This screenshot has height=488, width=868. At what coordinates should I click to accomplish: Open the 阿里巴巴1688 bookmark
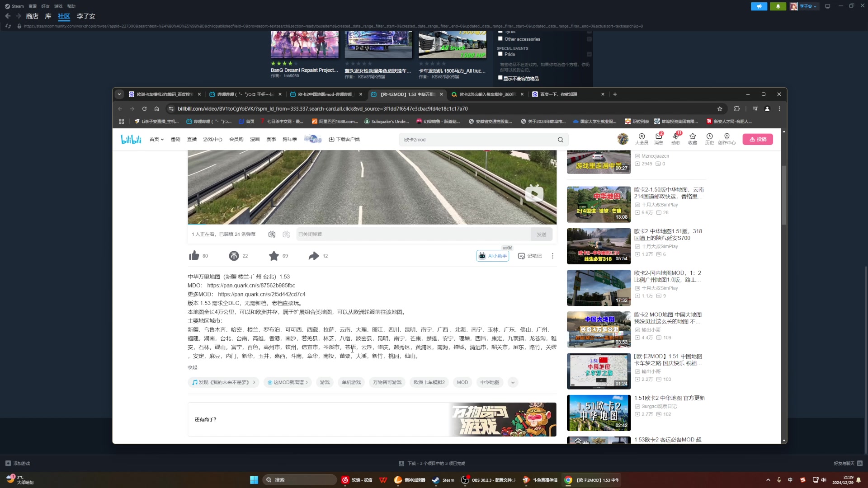(335, 121)
